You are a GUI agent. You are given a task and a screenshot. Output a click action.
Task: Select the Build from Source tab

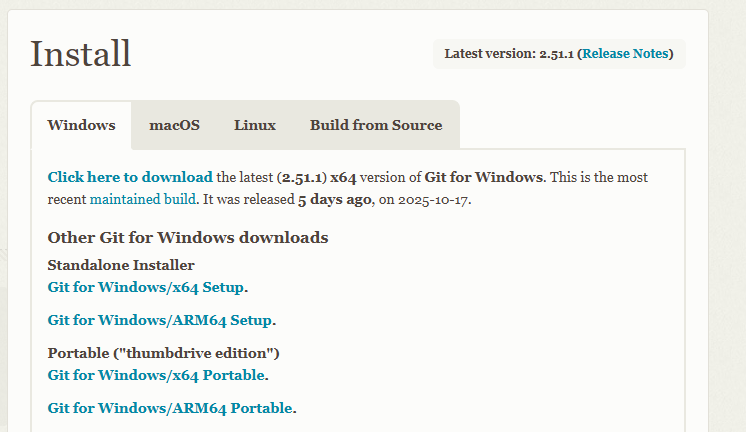pos(375,126)
